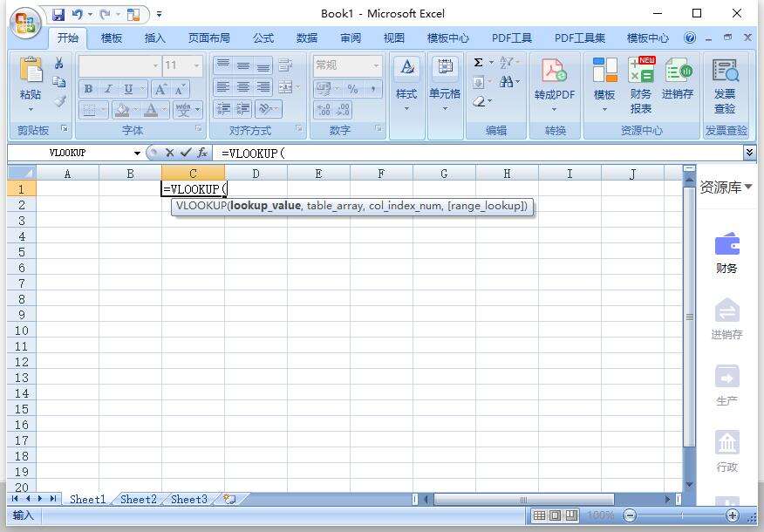Click the vertical scrollbar thumb
This screenshot has width=764, height=532.
pos(689,317)
